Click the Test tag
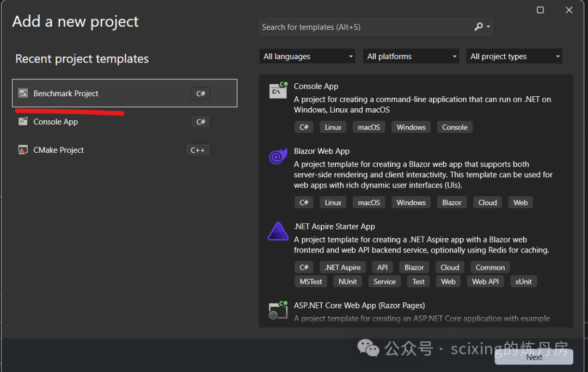The width and height of the screenshot is (588, 372). pyautogui.click(x=418, y=281)
